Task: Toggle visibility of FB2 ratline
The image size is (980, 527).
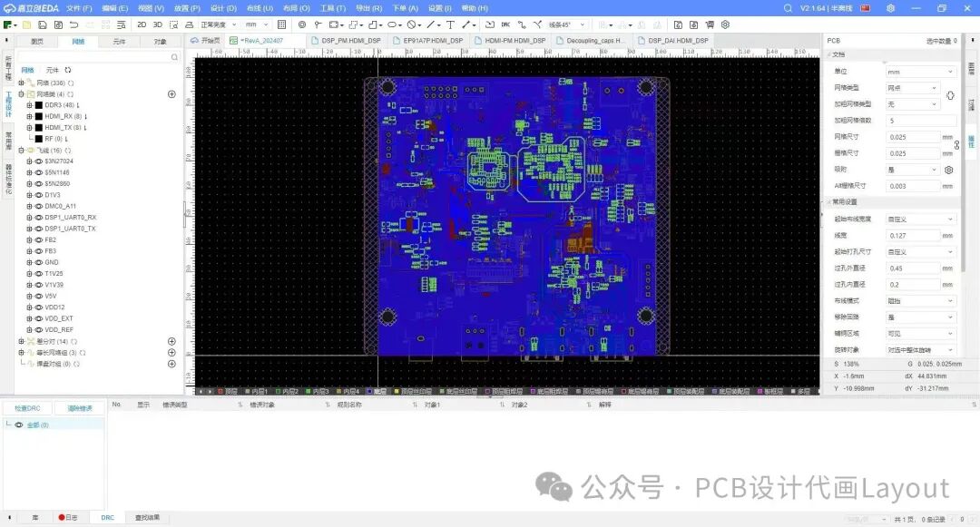Action: (39, 239)
